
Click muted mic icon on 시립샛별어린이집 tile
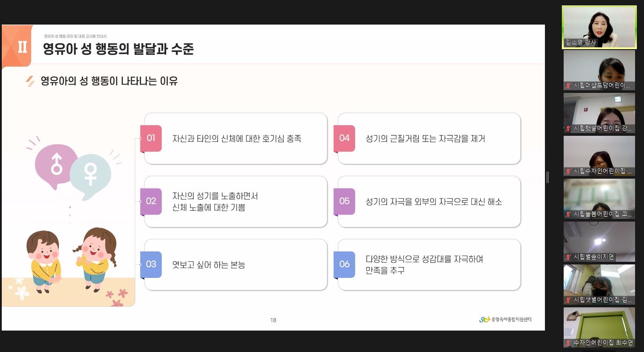point(568,300)
